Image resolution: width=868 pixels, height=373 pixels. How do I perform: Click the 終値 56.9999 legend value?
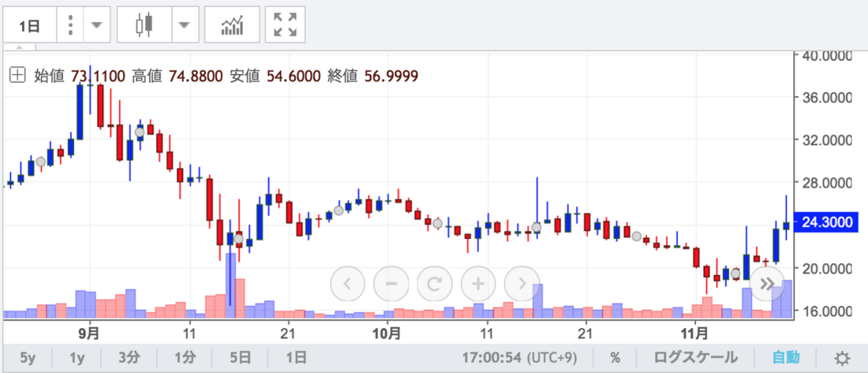(372, 76)
